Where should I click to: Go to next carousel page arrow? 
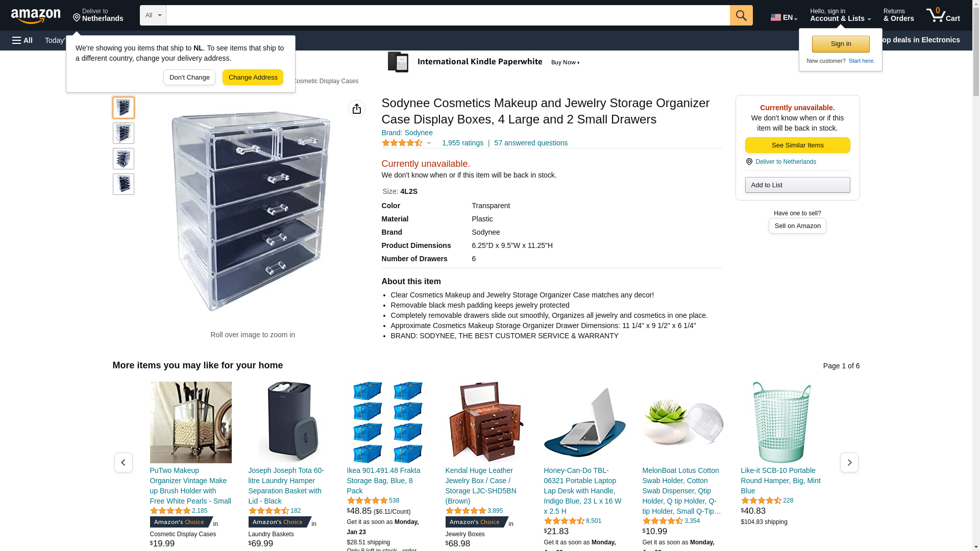849,462
